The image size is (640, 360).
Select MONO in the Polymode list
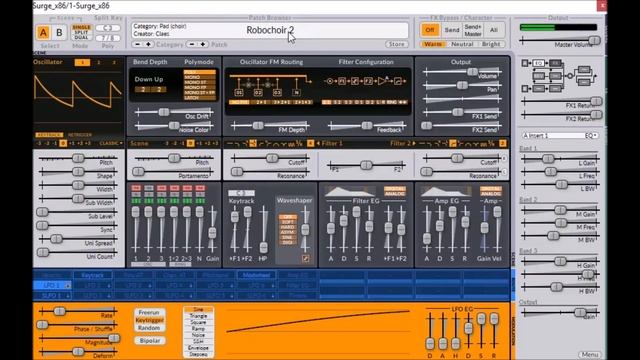199,77
